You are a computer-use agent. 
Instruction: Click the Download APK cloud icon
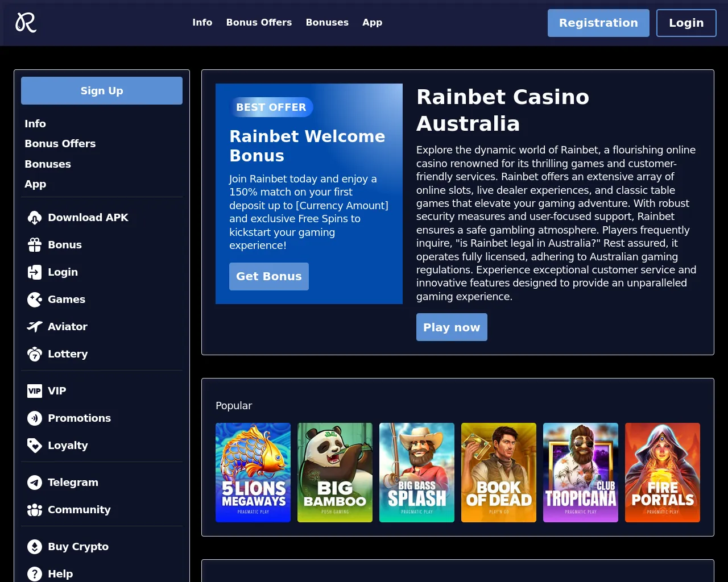[x=35, y=218]
